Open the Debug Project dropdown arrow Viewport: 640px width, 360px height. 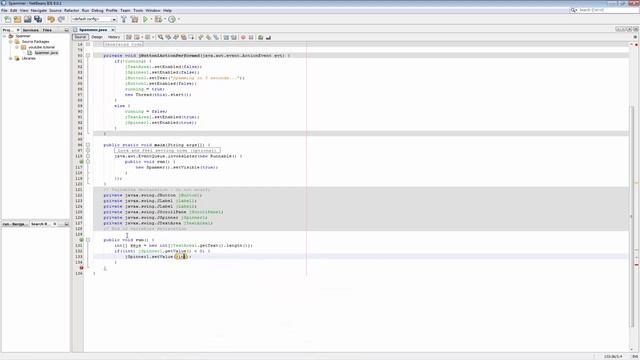(x=164, y=19)
